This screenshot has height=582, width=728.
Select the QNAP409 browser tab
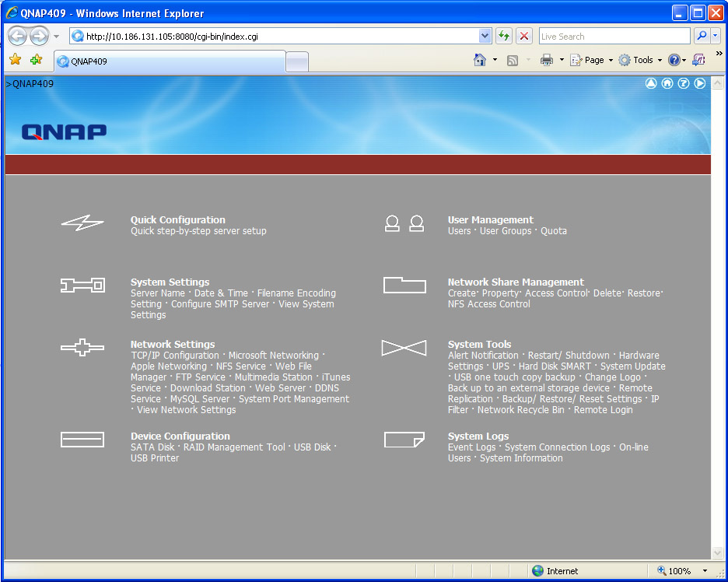pos(170,61)
